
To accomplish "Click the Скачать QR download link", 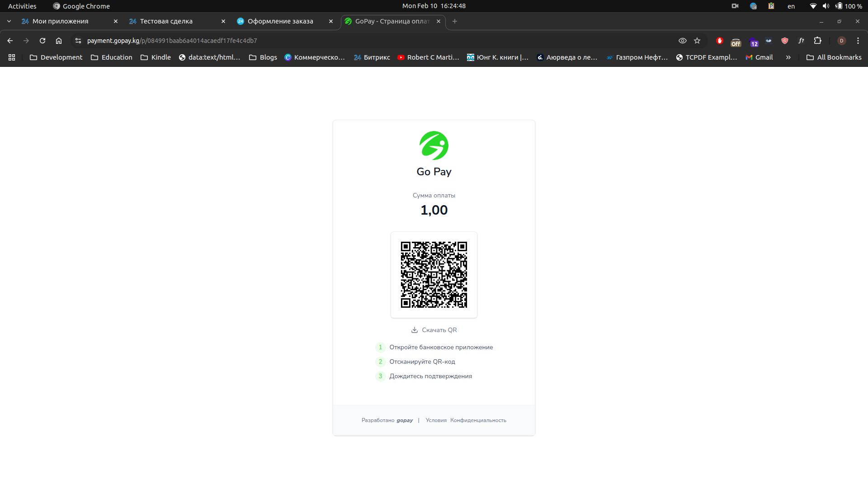I will point(434,330).
